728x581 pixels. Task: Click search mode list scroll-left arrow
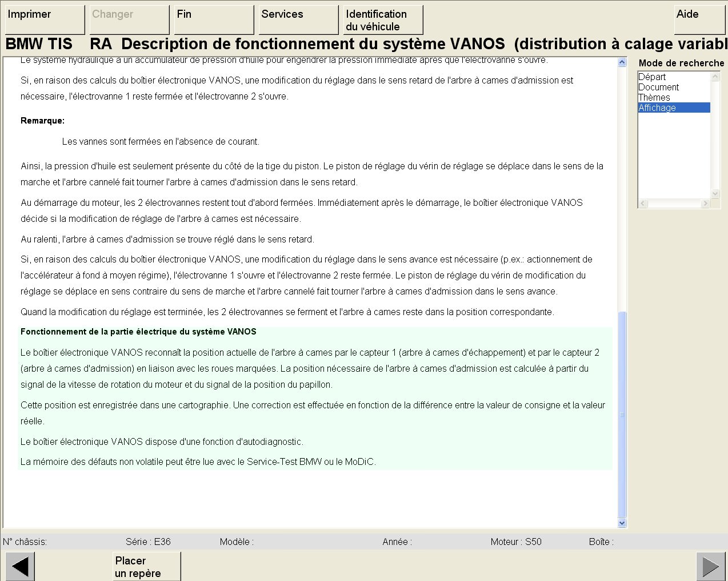pyautogui.click(x=643, y=203)
